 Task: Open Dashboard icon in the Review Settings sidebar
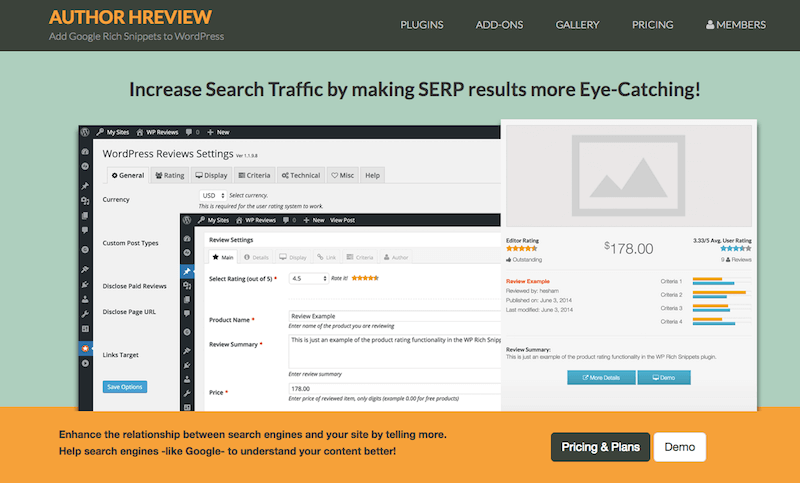187,238
